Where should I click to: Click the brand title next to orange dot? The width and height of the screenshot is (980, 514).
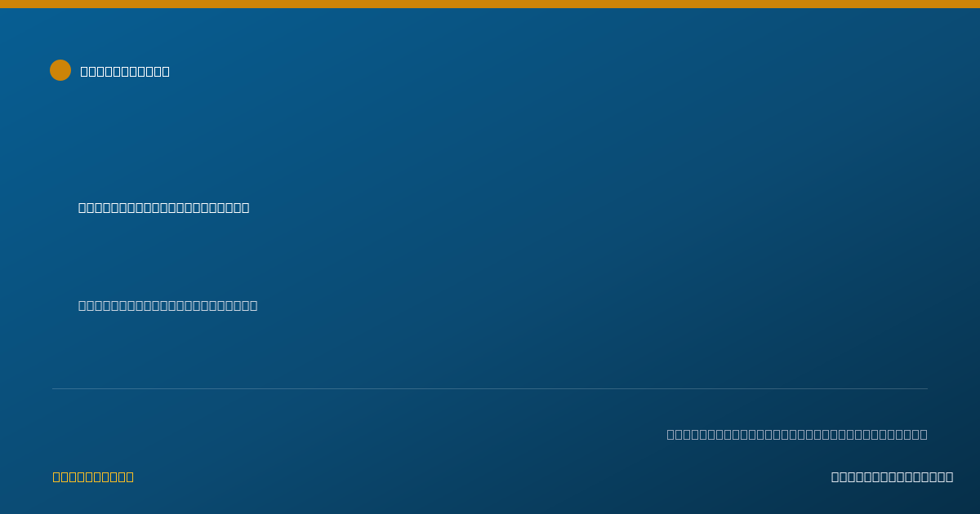click(x=125, y=71)
